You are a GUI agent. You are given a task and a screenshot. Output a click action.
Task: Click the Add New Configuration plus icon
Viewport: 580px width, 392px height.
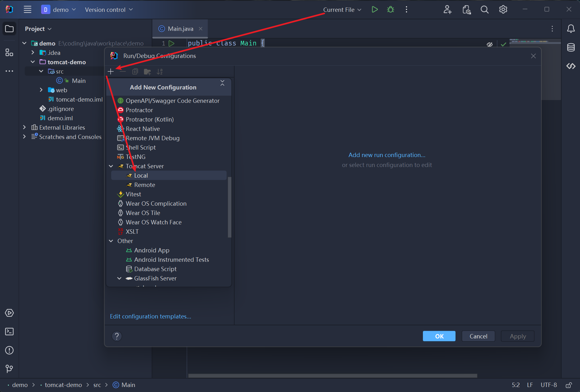click(111, 72)
